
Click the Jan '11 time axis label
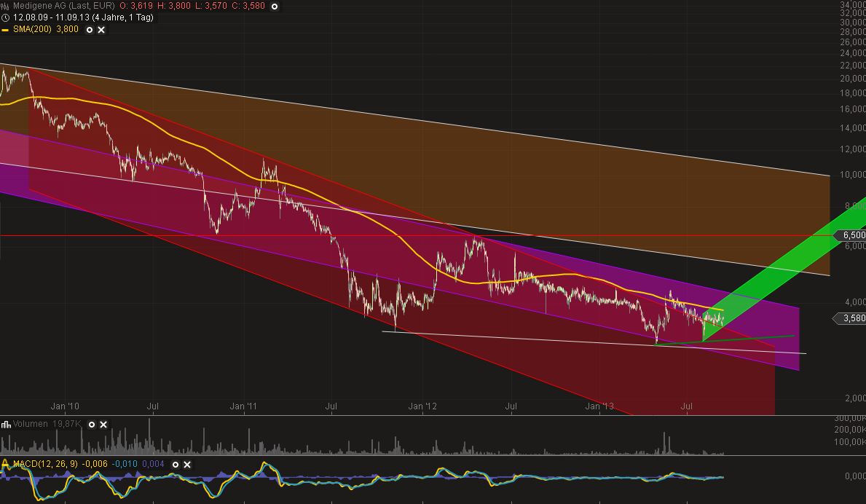243,406
